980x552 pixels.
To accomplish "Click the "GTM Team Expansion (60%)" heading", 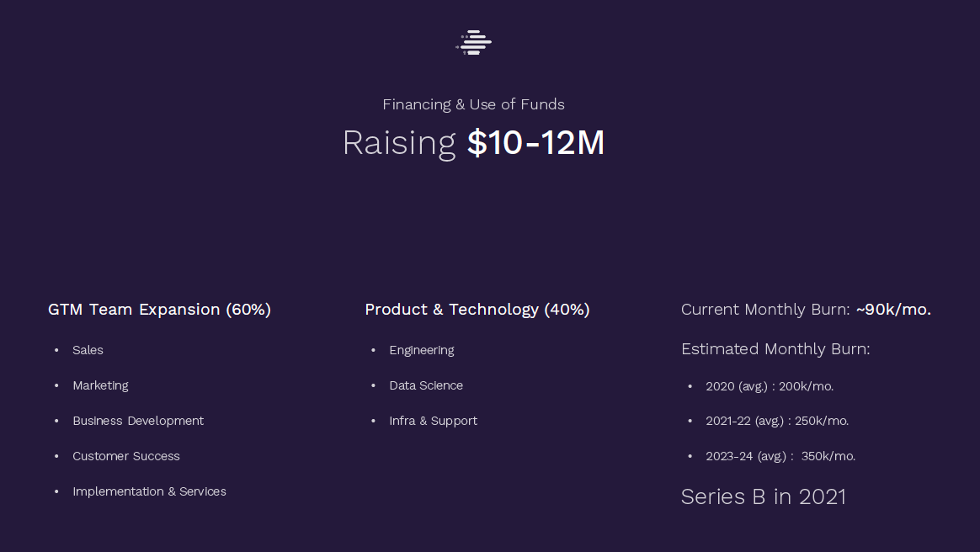I will click(x=159, y=310).
